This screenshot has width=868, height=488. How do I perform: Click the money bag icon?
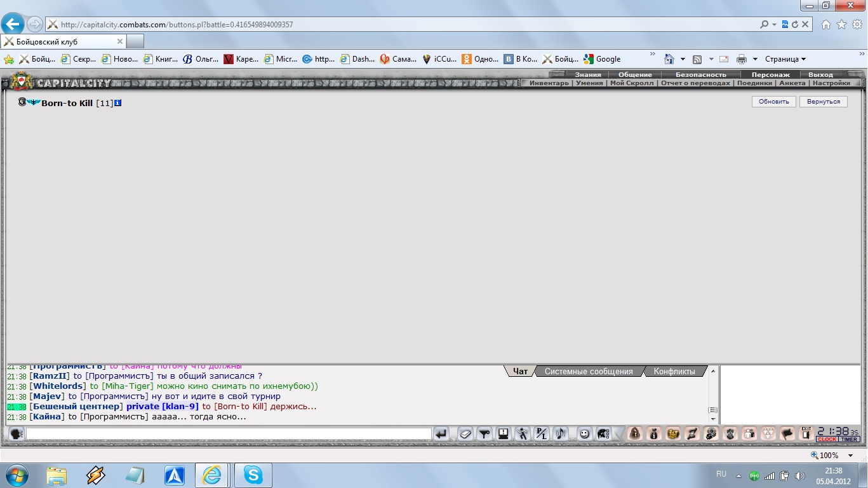point(653,434)
